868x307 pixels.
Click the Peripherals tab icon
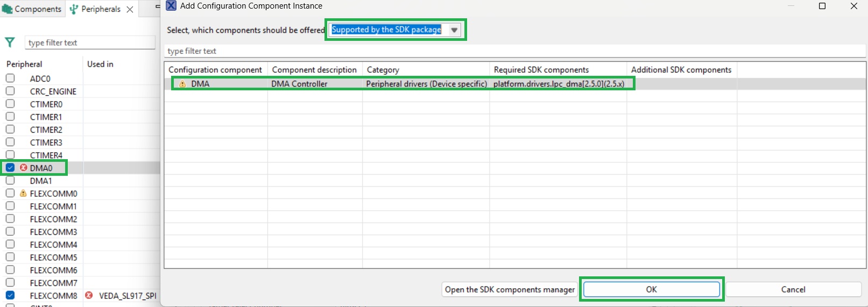[74, 9]
